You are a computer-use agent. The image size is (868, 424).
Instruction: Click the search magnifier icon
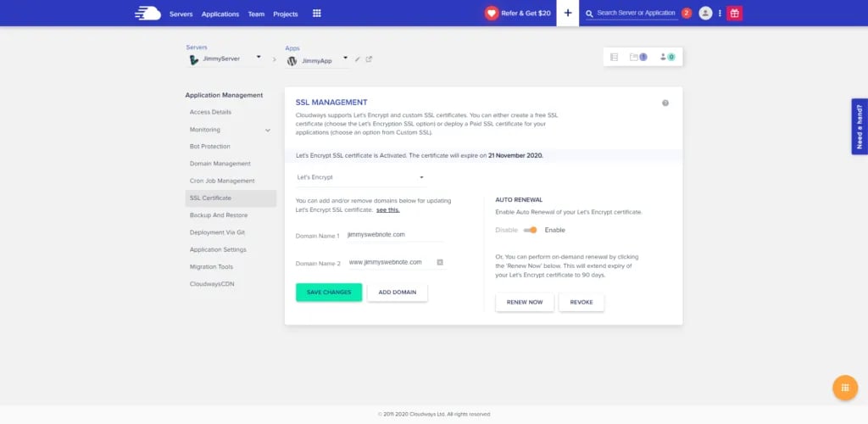(x=590, y=14)
